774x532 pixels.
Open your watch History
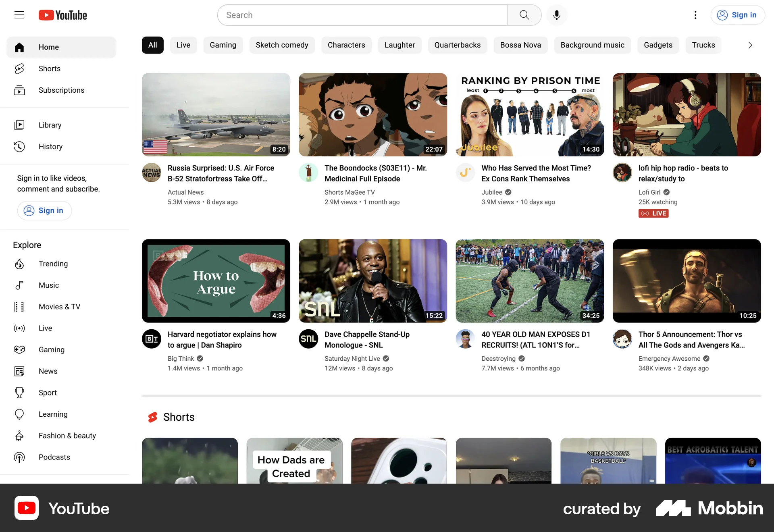(50, 146)
